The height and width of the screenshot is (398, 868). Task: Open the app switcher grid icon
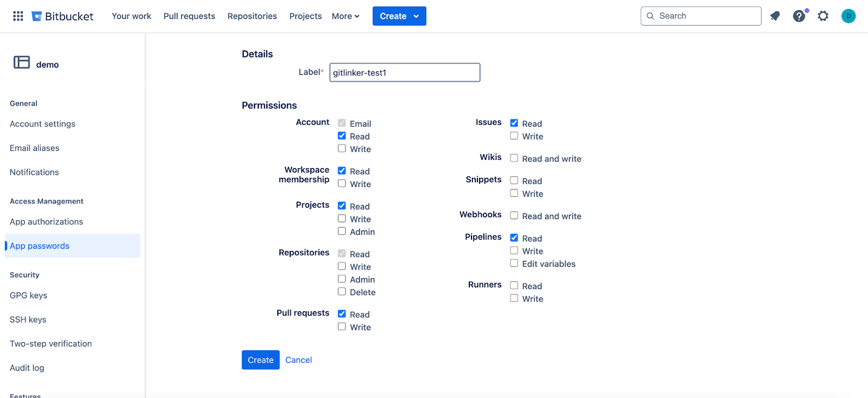(x=18, y=16)
